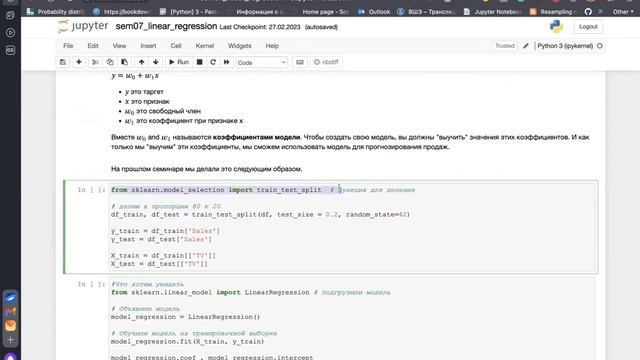This screenshot has width=640, height=360.
Task: Interrupt the kernel with the stop icon
Action: 199,62
